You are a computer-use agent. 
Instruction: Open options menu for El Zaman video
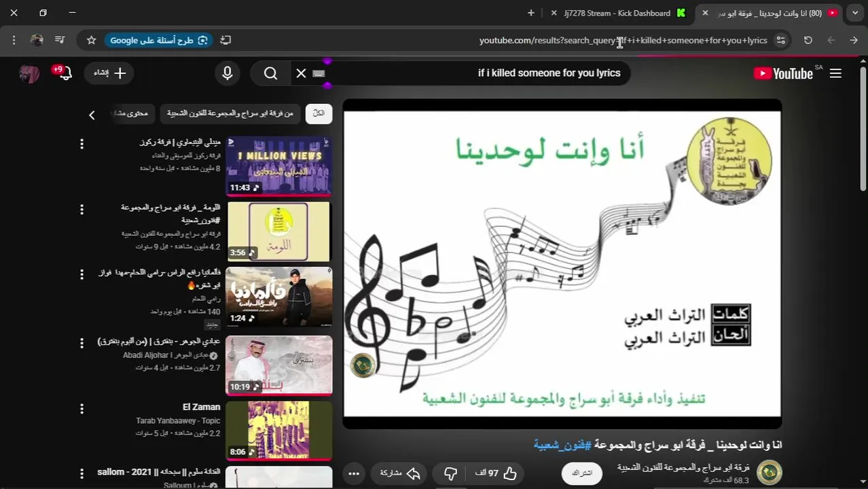click(x=82, y=409)
